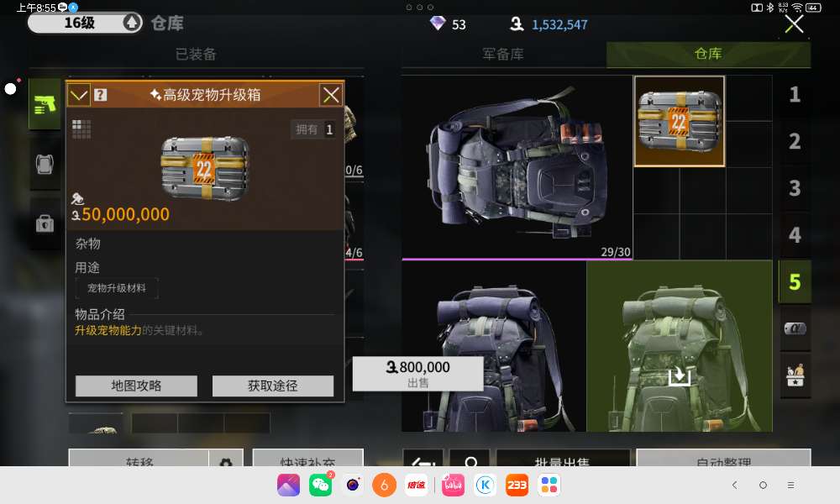This screenshot has height=504, width=840.
Task: Tap the coin balance 1,532,547
Action: [x=559, y=24]
